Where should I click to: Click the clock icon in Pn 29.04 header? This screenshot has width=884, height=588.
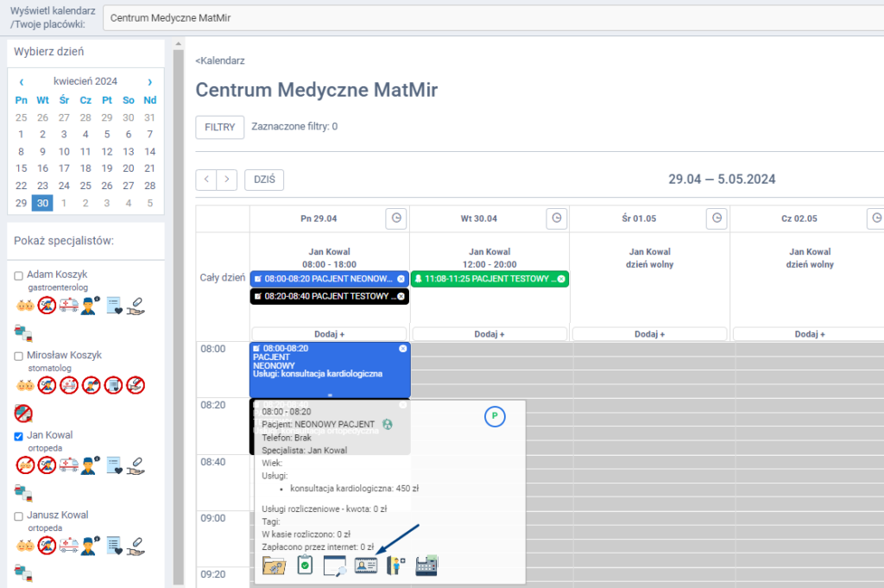click(395, 218)
